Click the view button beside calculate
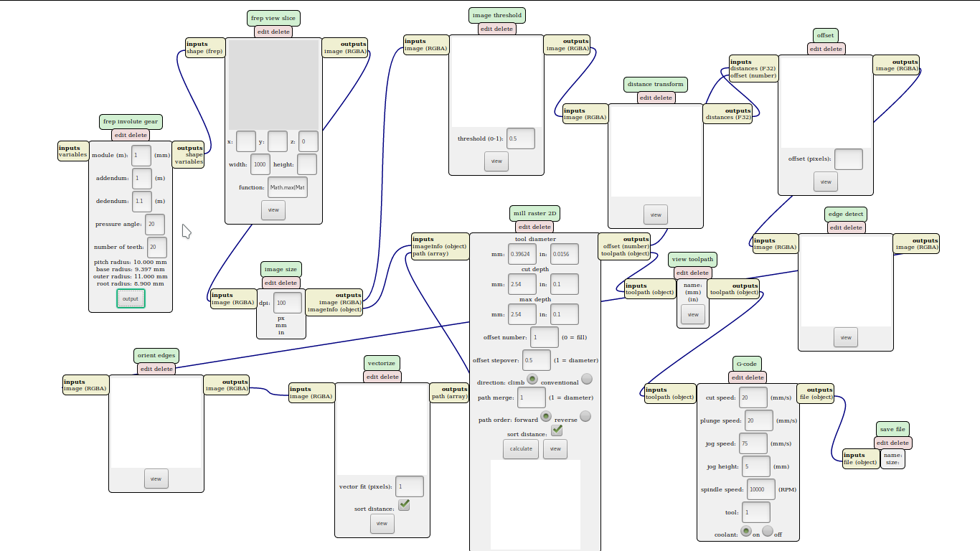Screen dimensions: 980x551 click(x=555, y=449)
